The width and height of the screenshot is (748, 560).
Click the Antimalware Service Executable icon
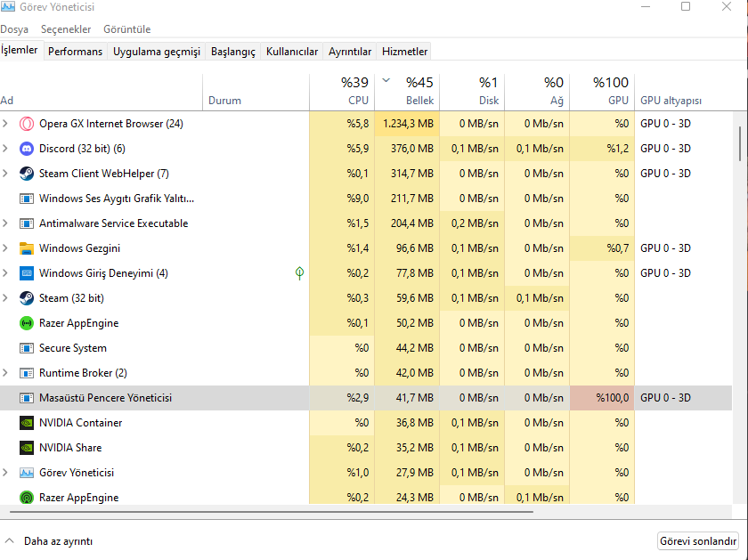26,223
